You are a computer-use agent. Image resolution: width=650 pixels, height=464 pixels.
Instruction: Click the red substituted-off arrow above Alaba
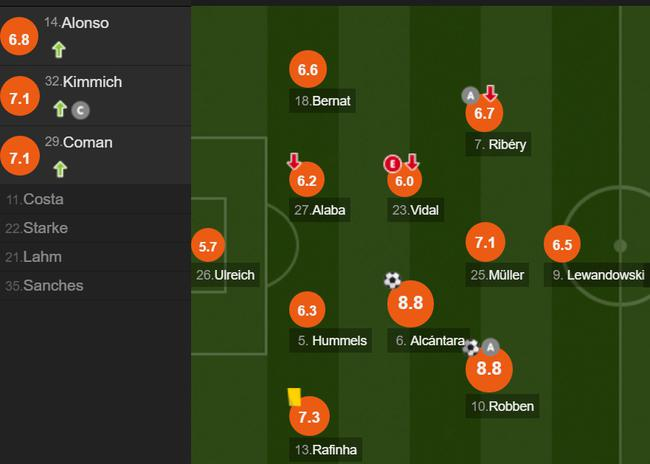[295, 161]
